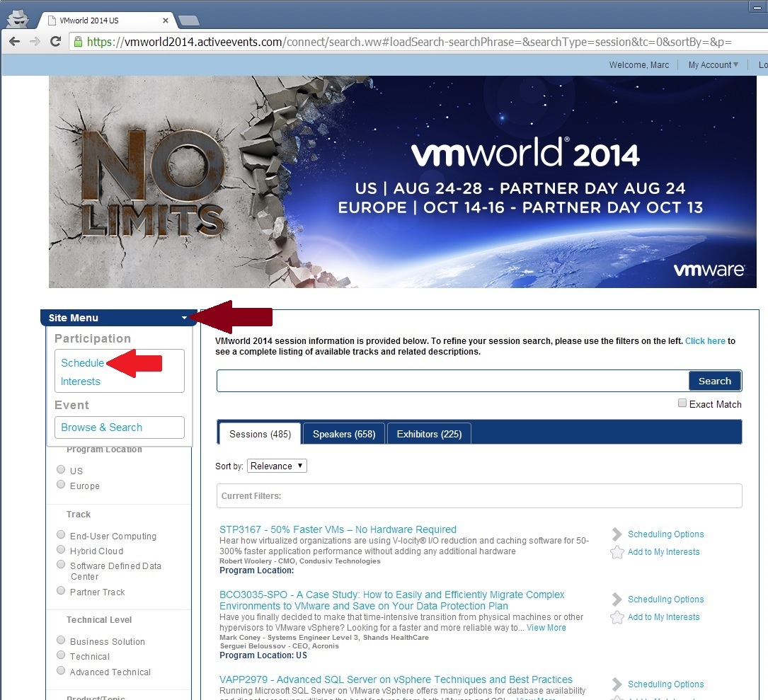This screenshot has width=768, height=700.
Task: Open the new tab button in browser
Action: [188, 20]
